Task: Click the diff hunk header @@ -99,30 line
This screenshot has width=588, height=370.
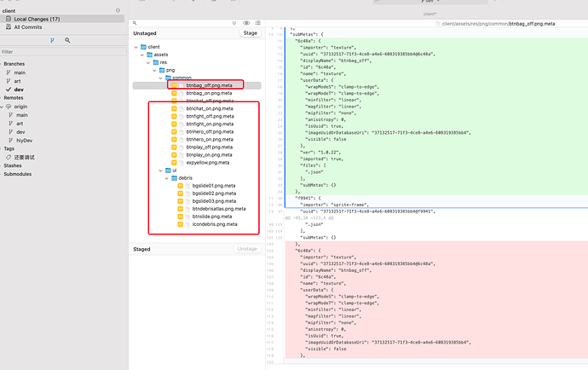Action: click(x=309, y=218)
